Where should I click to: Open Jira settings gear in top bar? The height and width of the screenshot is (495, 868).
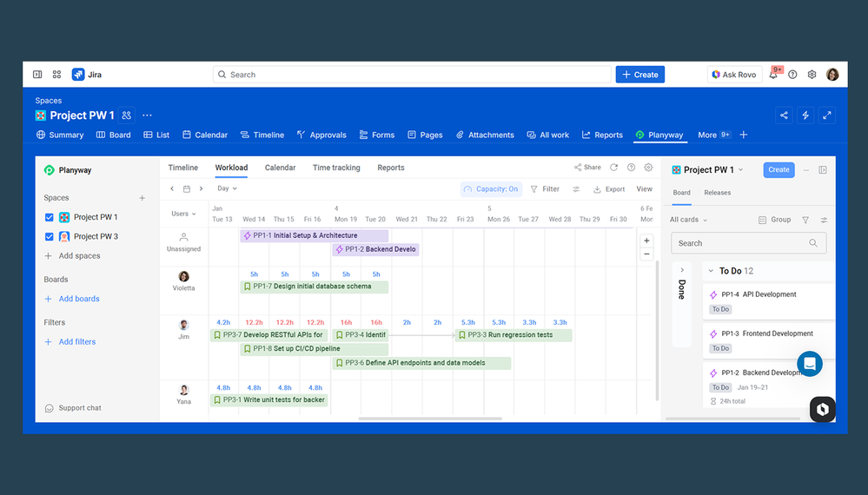(x=812, y=75)
